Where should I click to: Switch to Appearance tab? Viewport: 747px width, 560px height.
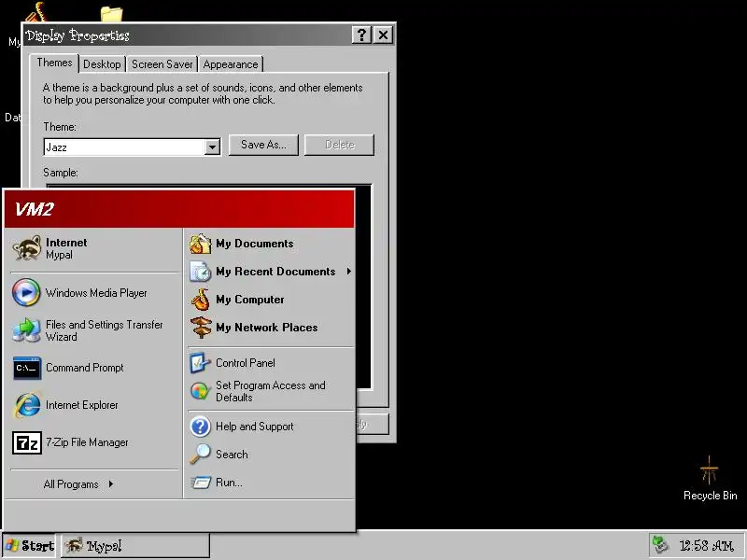pyautogui.click(x=231, y=64)
